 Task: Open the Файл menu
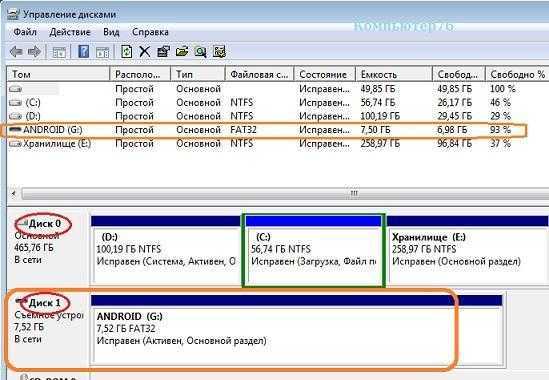click(x=25, y=32)
